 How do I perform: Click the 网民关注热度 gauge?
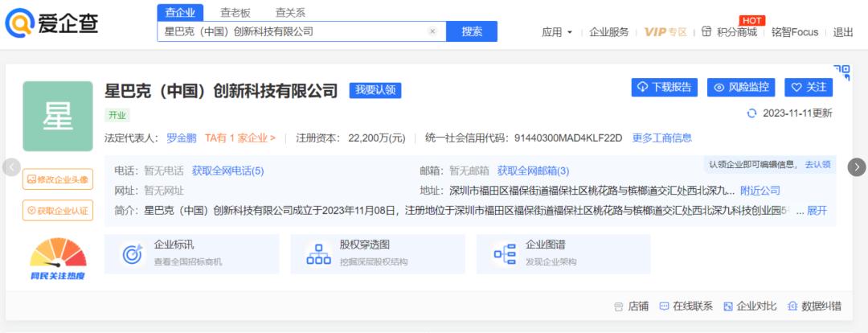(58, 259)
